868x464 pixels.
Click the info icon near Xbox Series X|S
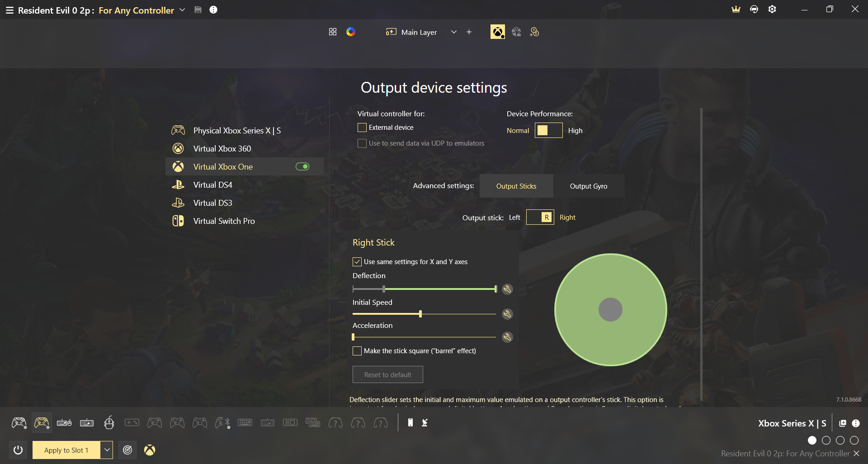(x=856, y=423)
